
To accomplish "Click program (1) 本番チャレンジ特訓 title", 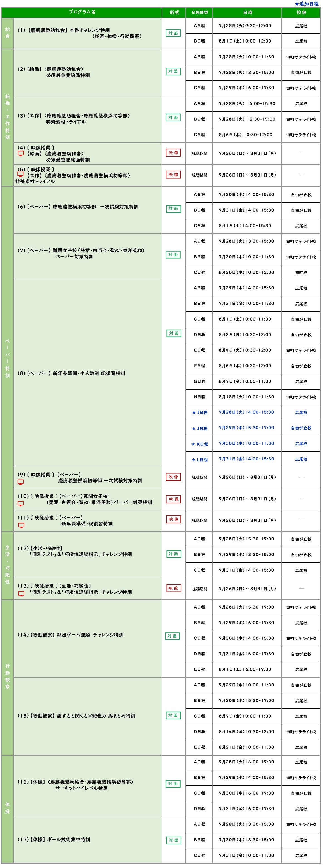I will pos(80,33).
